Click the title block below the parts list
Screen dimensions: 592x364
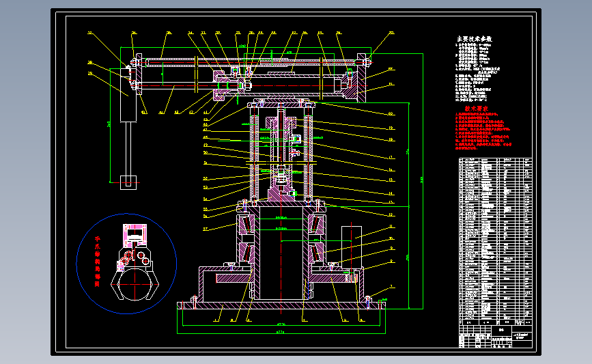point(495,337)
